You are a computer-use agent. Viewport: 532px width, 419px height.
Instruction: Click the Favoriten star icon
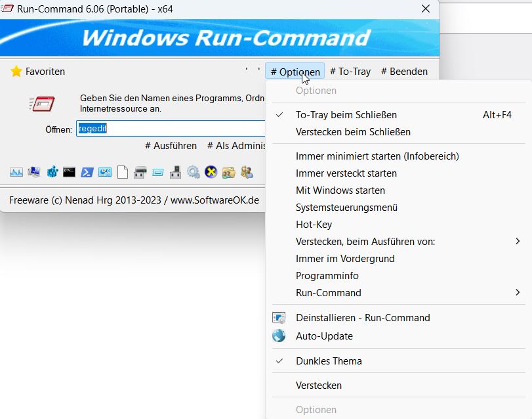click(x=16, y=72)
